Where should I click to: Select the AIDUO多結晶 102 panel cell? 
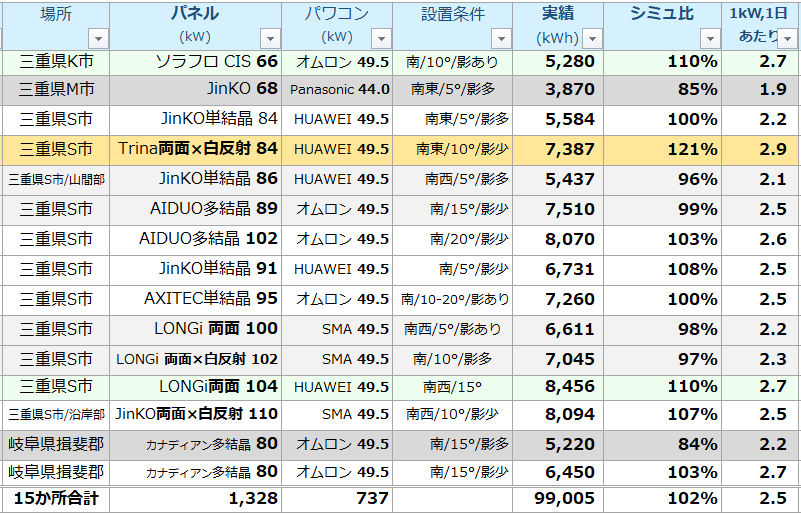click(196, 239)
